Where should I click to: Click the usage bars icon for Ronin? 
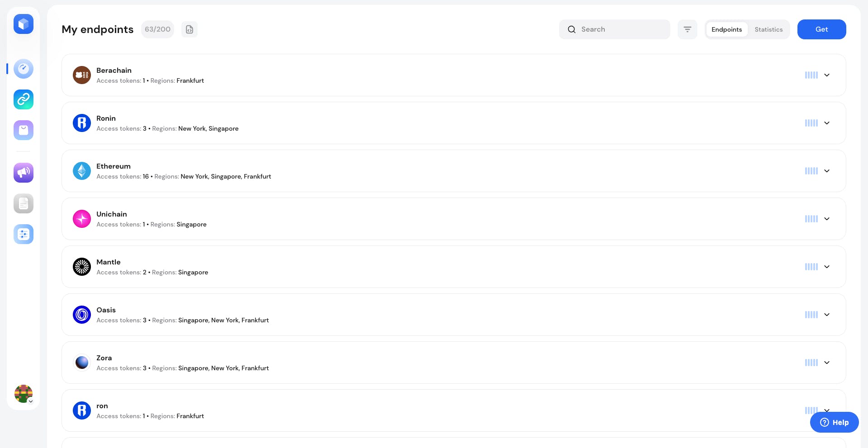tap(811, 123)
